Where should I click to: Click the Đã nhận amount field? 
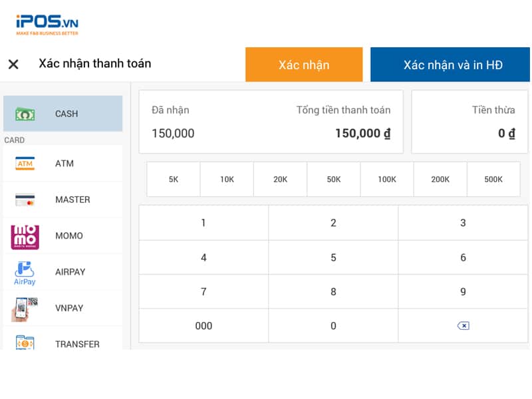174,134
